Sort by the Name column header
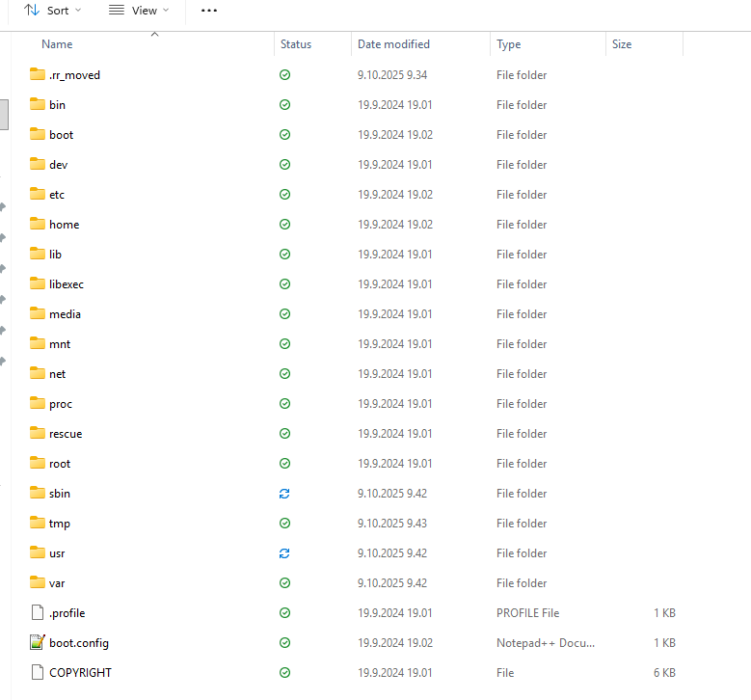The image size is (751, 700). (x=57, y=44)
